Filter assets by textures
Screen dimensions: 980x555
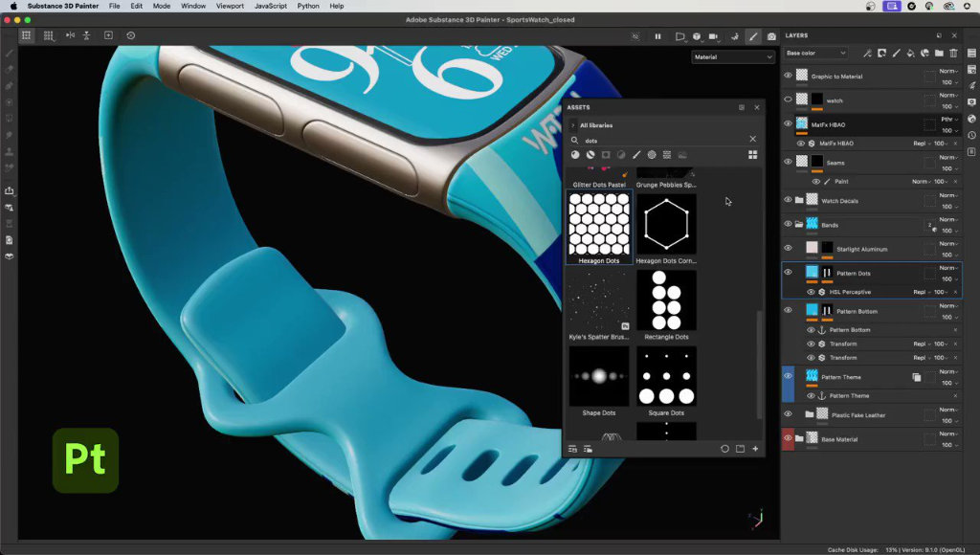(667, 155)
